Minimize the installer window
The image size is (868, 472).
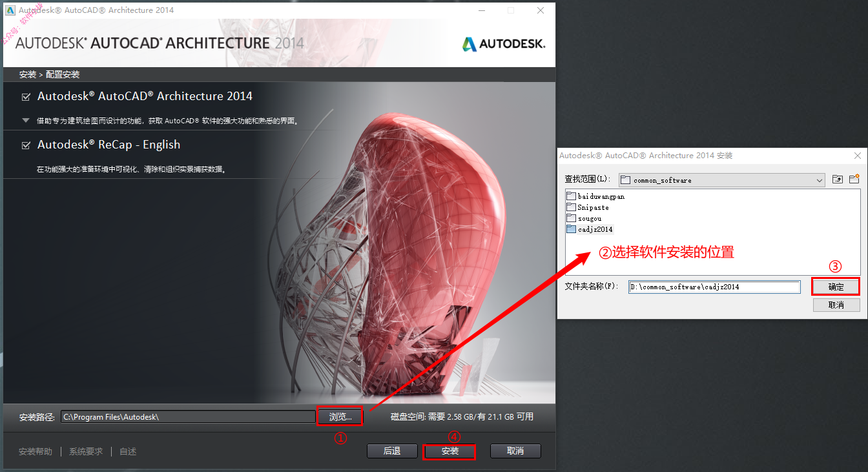[482, 10]
